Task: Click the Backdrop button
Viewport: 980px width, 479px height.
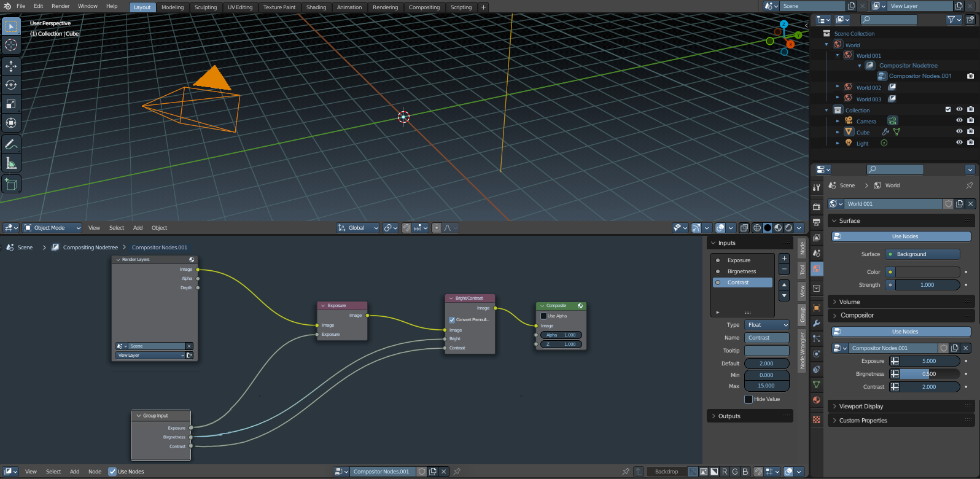Action: [x=666, y=472]
